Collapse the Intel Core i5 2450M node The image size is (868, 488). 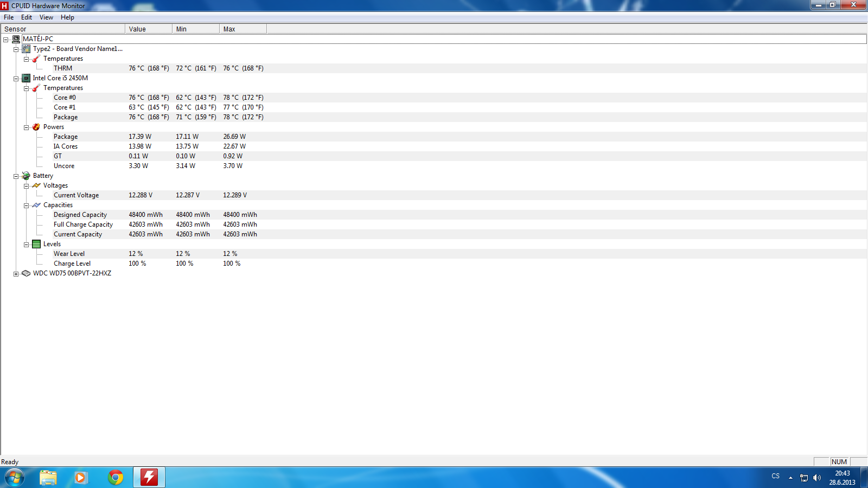[16, 79]
